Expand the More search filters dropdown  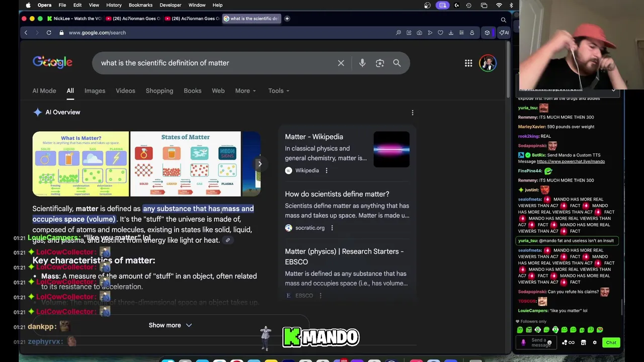click(x=246, y=91)
